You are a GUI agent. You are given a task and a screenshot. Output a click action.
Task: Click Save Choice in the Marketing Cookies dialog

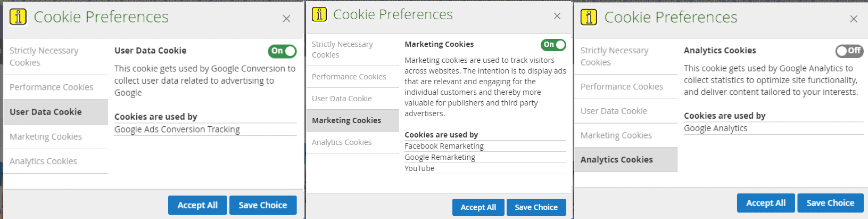(x=536, y=207)
